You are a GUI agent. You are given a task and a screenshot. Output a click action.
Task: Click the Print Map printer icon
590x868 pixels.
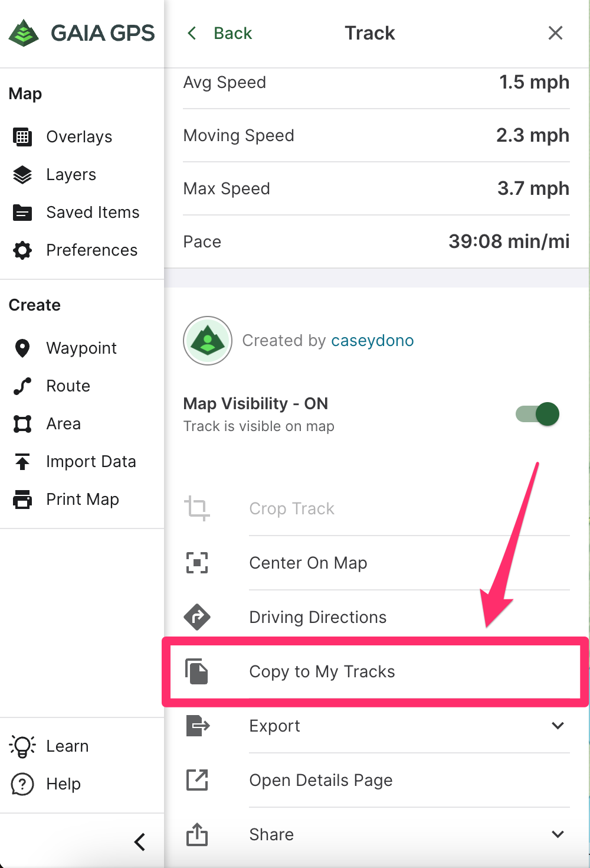[x=22, y=500]
